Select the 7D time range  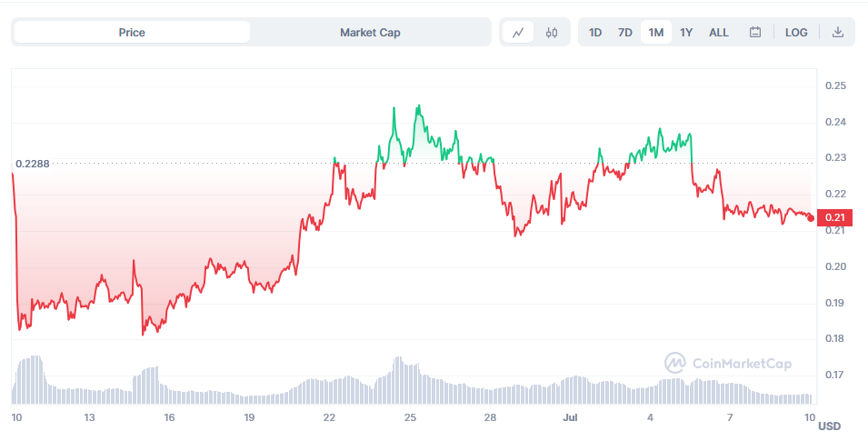625,33
